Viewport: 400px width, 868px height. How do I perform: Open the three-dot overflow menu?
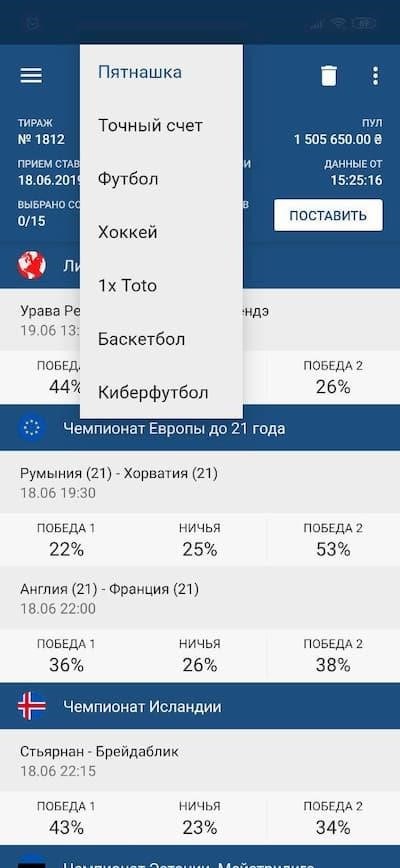point(376,75)
